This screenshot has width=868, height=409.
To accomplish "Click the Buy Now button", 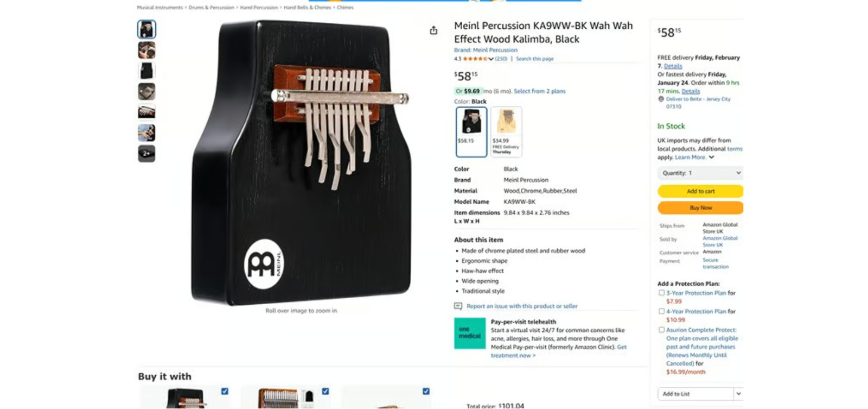I will (x=700, y=207).
